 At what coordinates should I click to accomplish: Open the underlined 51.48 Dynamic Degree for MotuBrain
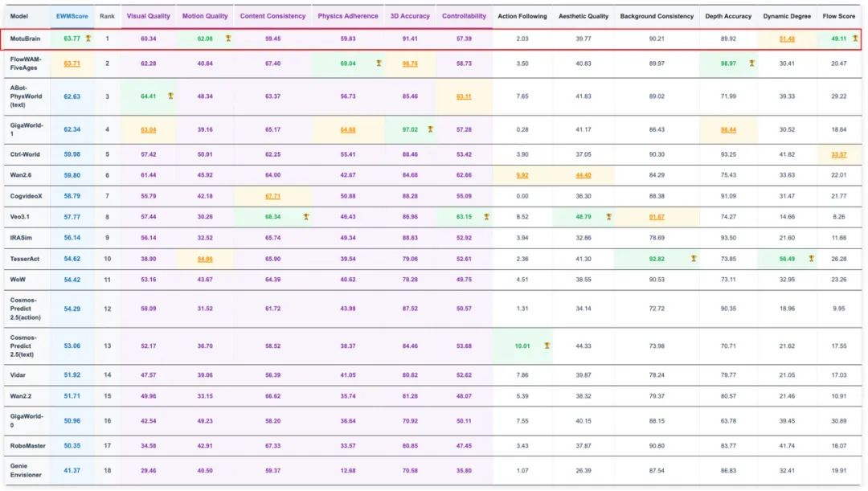(x=787, y=39)
